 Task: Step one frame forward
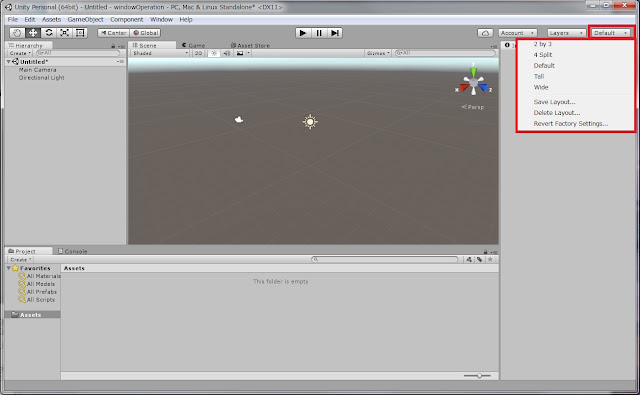click(335, 33)
